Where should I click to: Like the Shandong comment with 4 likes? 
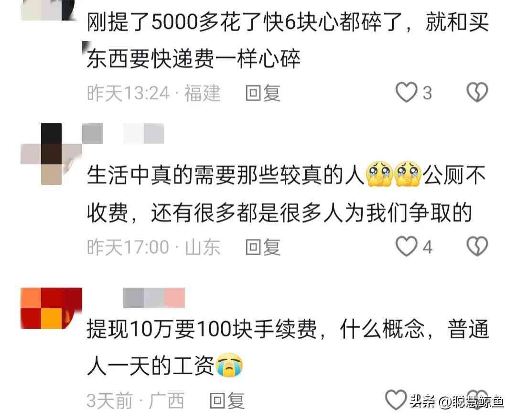point(407,247)
